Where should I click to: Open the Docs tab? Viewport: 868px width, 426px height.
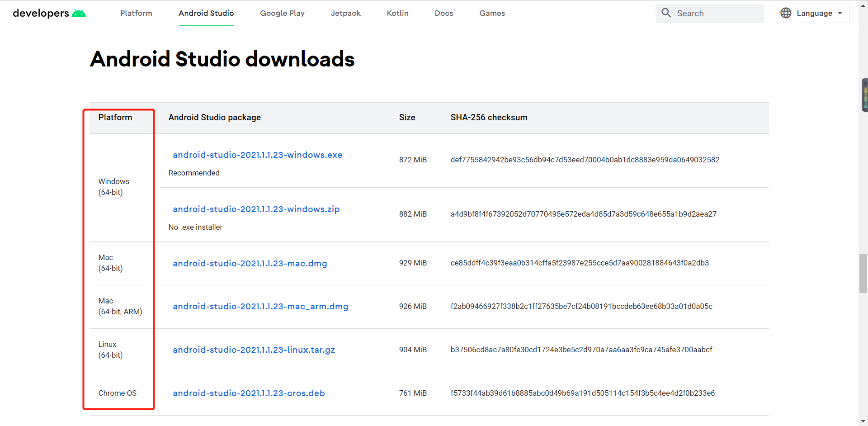pos(444,13)
